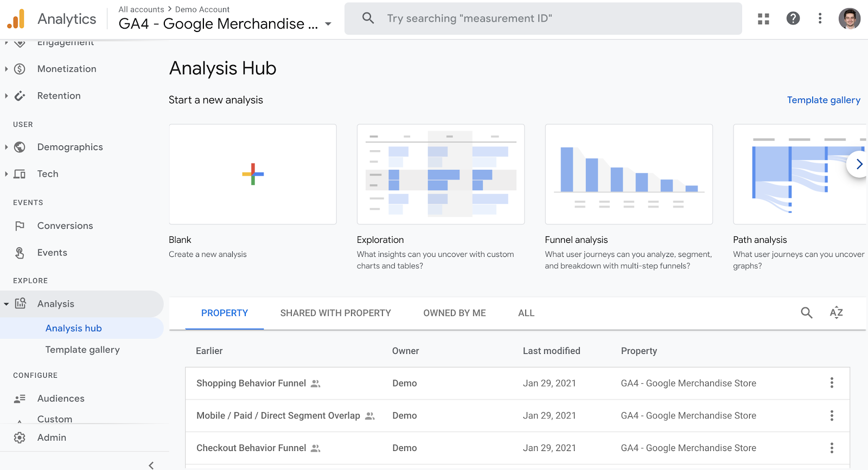Click the Audiences icon in sidebar
This screenshot has height=470, width=868.
[x=20, y=398]
